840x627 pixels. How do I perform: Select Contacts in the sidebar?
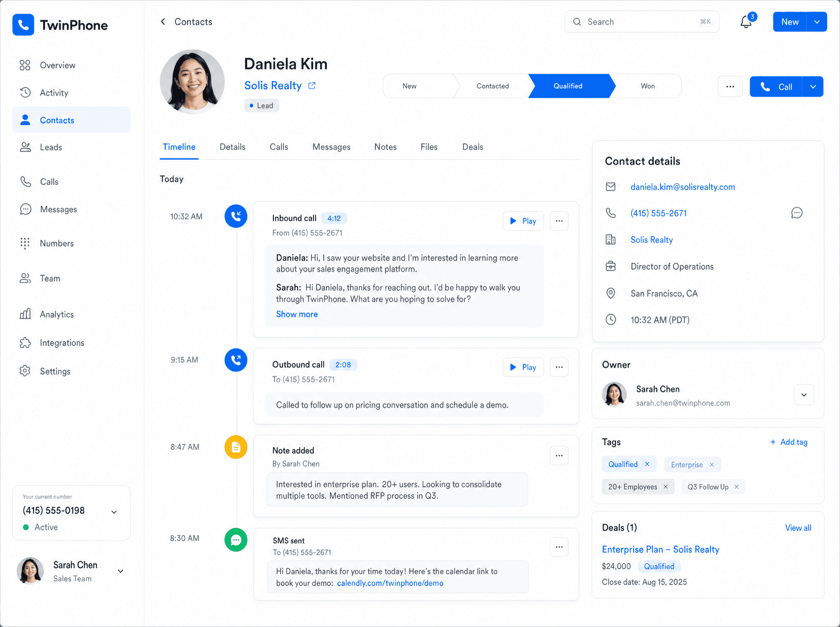[71, 120]
